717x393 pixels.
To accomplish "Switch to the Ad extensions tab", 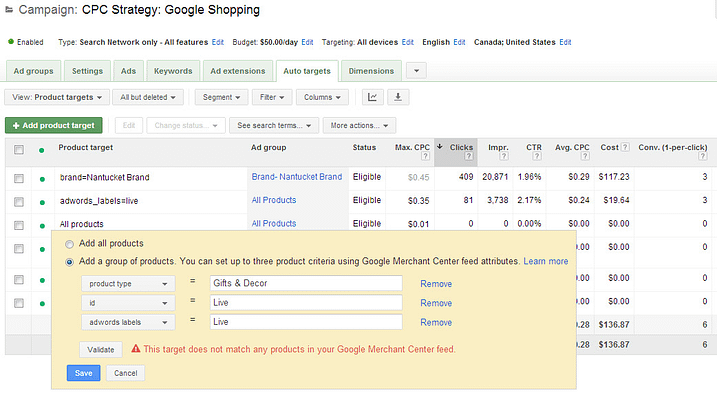I will pyautogui.click(x=238, y=71).
